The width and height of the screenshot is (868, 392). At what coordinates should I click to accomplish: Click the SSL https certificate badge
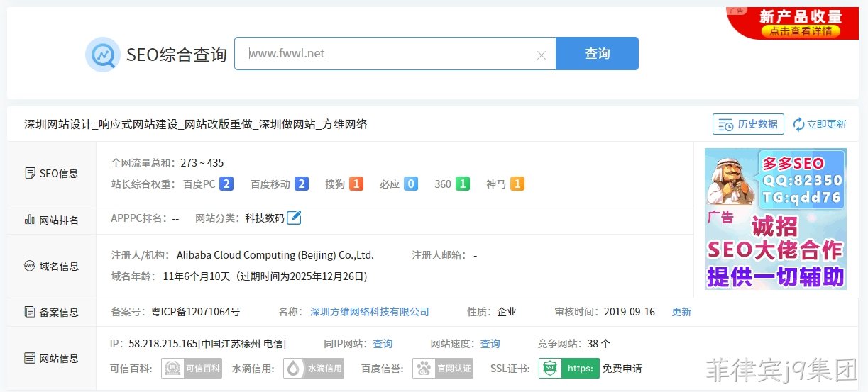568,369
